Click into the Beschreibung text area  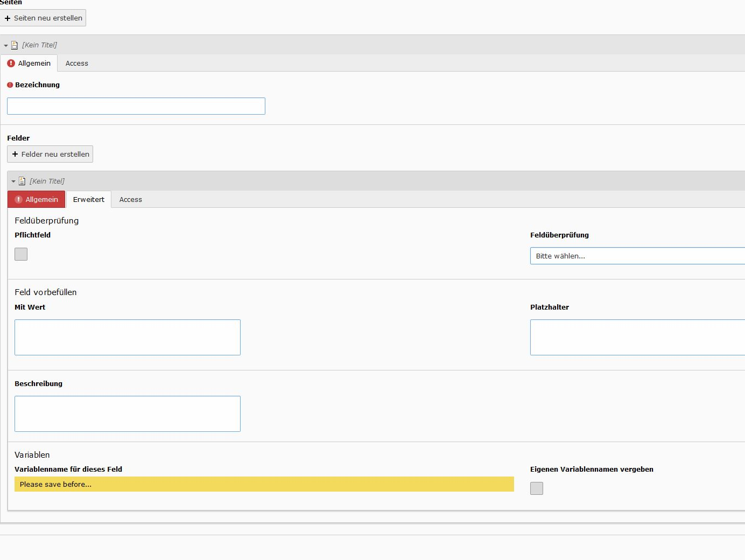tap(128, 414)
